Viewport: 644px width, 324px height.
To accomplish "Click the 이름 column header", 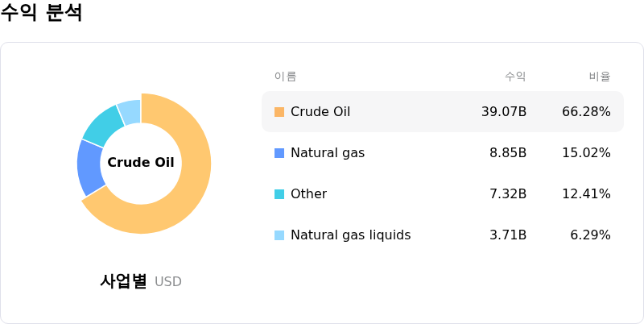I will click(286, 77).
